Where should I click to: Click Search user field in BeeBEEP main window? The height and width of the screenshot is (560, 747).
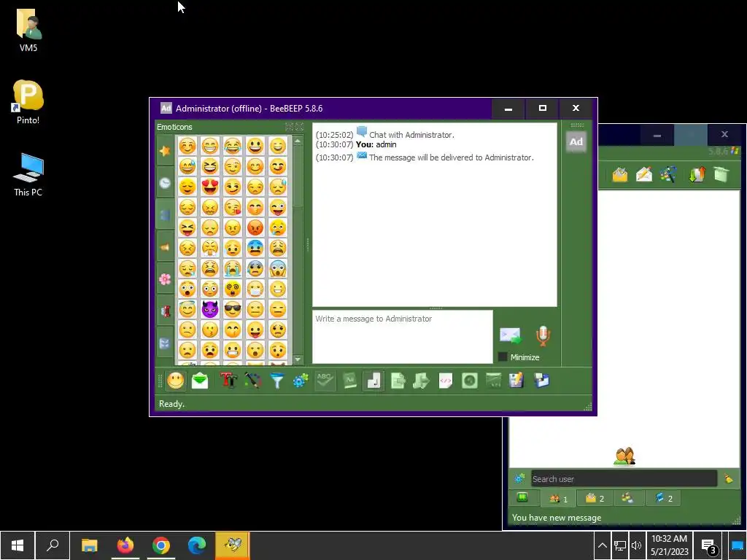[x=624, y=478]
